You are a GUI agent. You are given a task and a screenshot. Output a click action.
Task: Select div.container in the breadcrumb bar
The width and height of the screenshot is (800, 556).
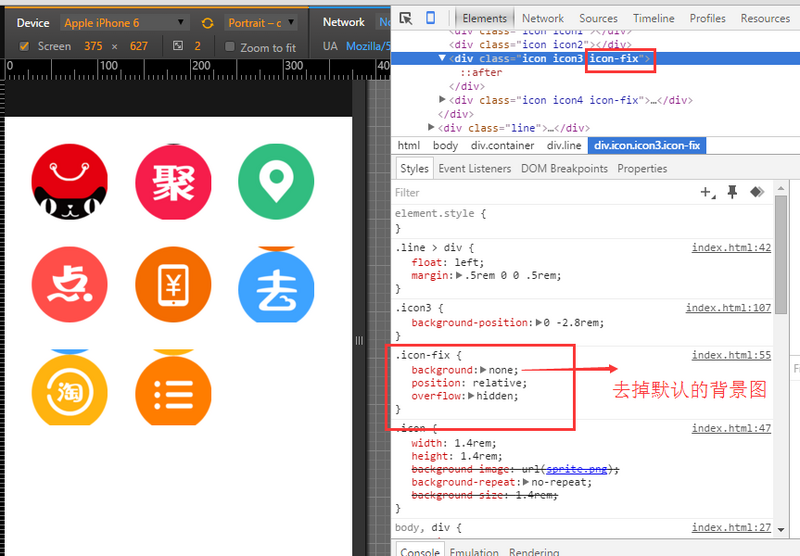[x=502, y=146]
